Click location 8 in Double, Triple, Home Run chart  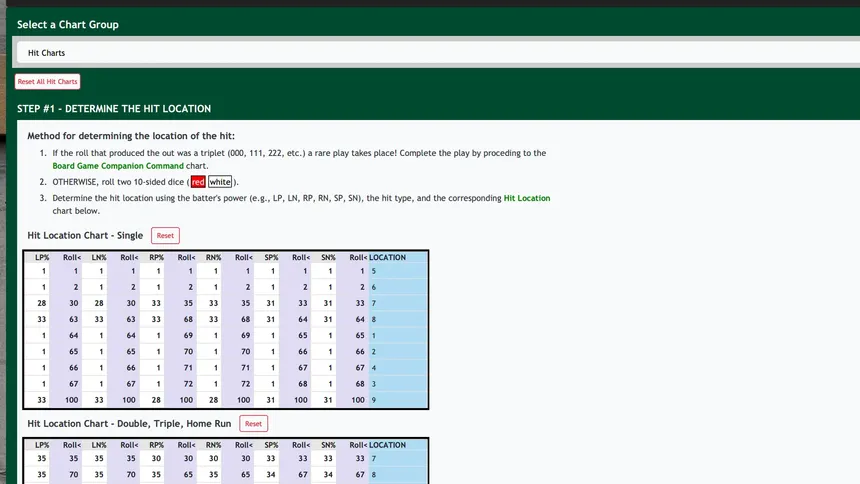pyautogui.click(x=374, y=475)
